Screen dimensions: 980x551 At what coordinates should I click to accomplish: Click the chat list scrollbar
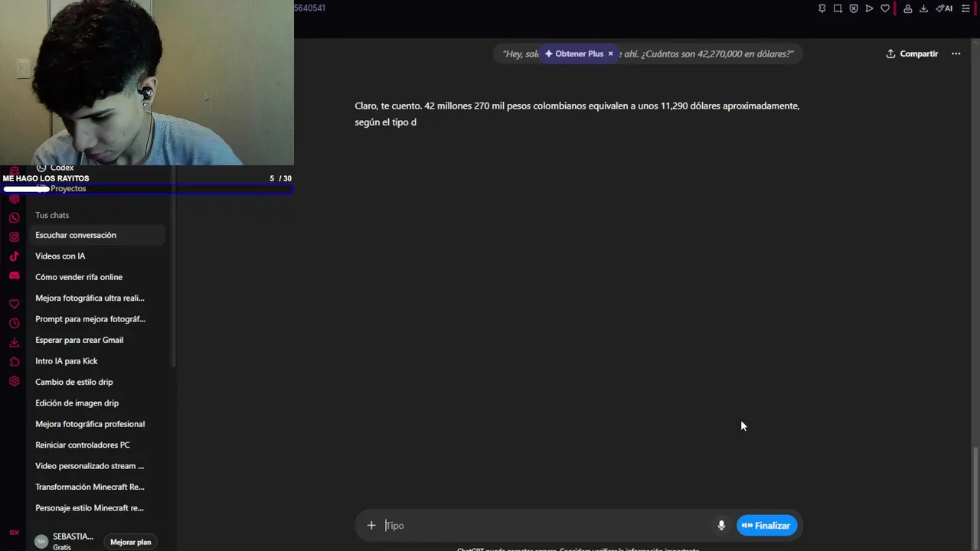point(173,268)
